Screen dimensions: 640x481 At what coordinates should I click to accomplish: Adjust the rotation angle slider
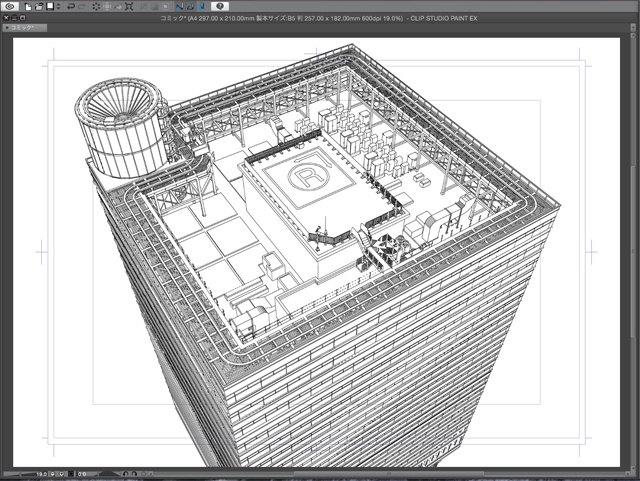pyautogui.click(x=107, y=474)
